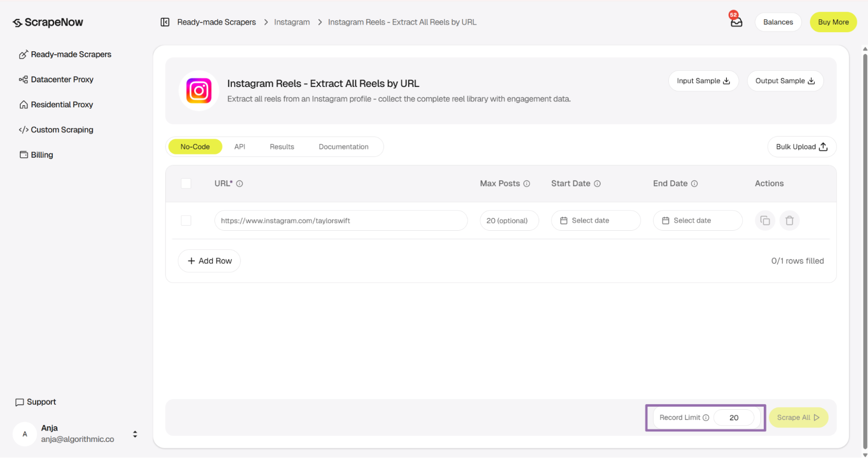Image resolution: width=868 pixels, height=458 pixels.
Task: Click the Record Limit value field
Action: [734, 418]
